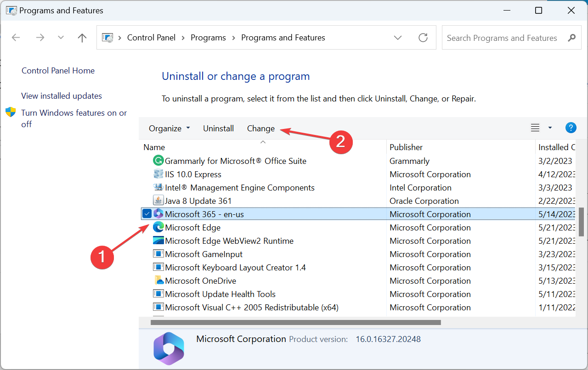This screenshot has width=588, height=370.
Task: Open the Organize menu
Action: (169, 129)
